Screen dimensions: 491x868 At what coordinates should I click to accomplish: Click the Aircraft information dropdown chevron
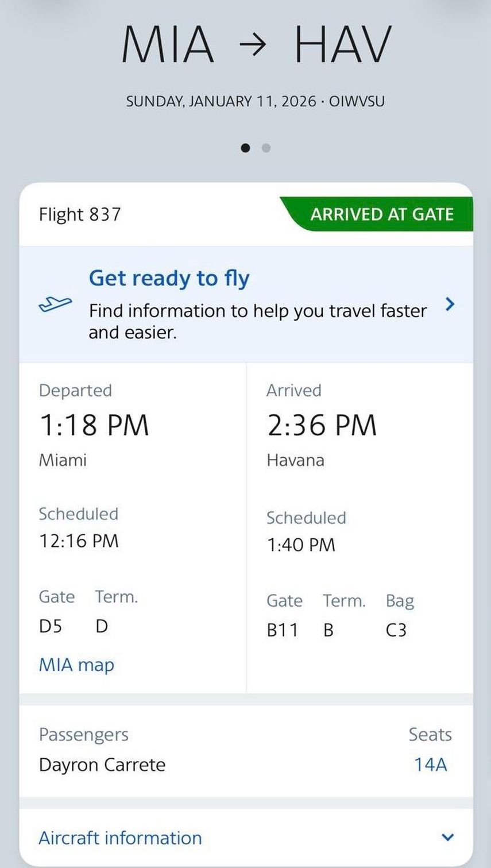pos(449,838)
